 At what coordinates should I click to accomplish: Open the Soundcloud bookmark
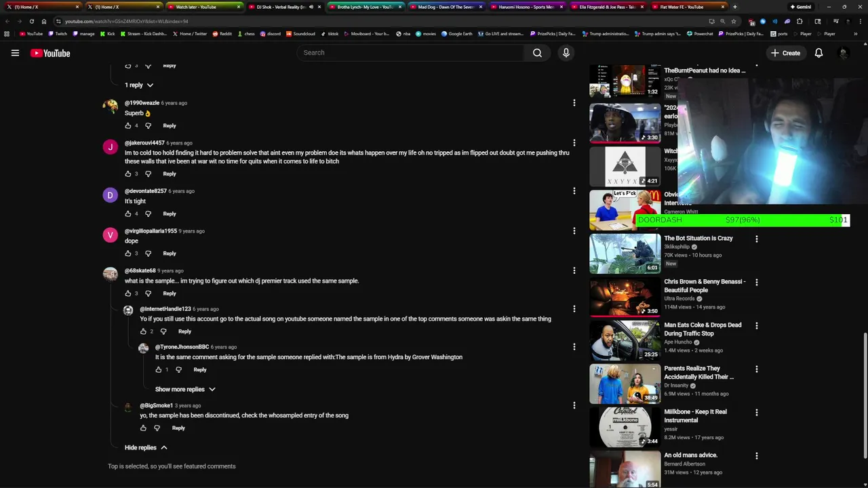tap(300, 33)
